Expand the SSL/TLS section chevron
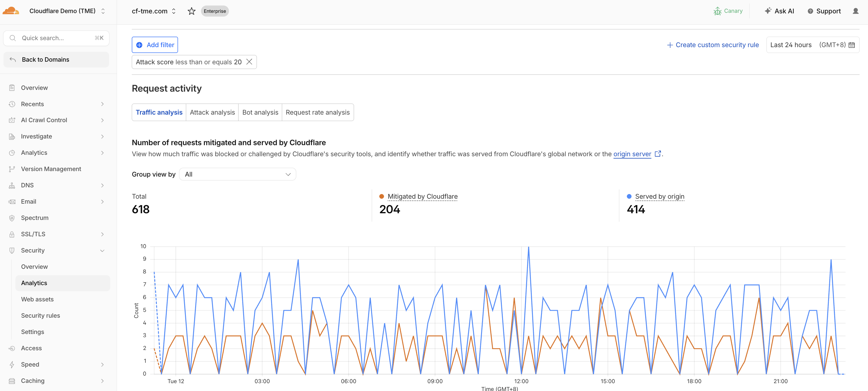This screenshot has height=391, width=868. [x=102, y=234]
